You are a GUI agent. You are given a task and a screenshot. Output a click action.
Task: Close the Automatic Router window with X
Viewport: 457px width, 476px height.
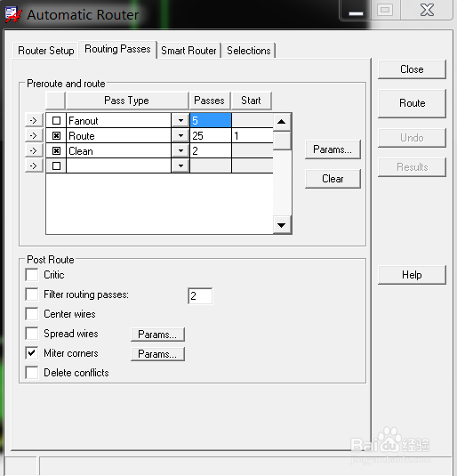point(427,10)
